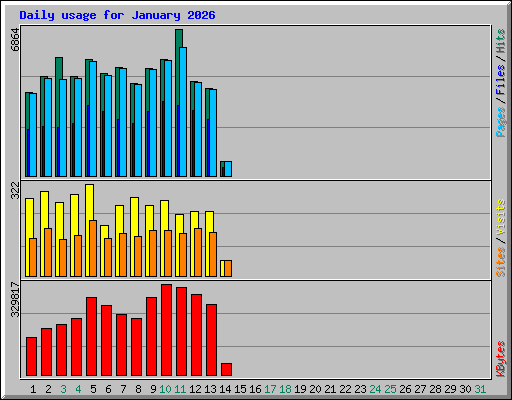
Task: Click the yellow Visits legend label
Action: pos(500,217)
